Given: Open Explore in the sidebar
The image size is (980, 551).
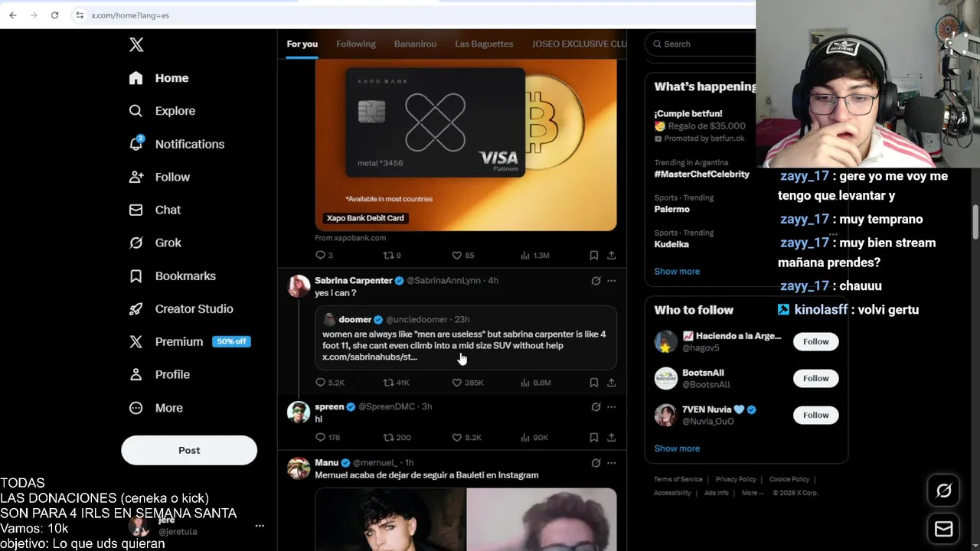Looking at the screenshot, I should [x=162, y=111].
